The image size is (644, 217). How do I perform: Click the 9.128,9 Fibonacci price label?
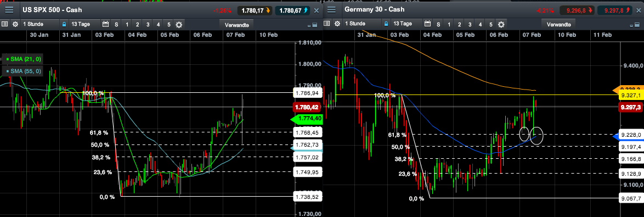(x=631, y=174)
